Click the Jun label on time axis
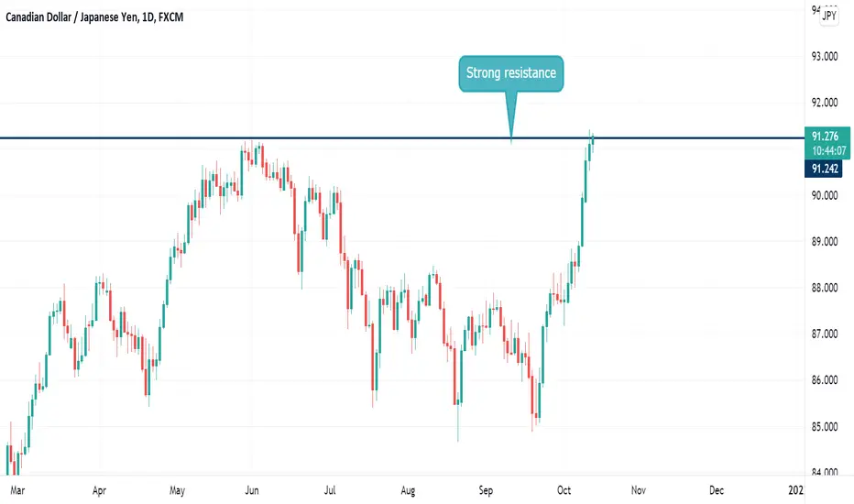Image resolution: width=854 pixels, height=504 pixels. pyautogui.click(x=252, y=490)
